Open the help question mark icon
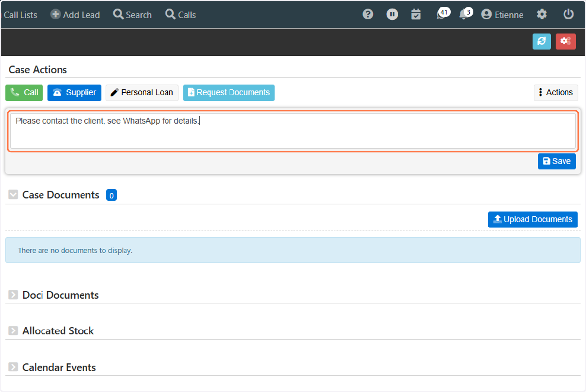 pyautogui.click(x=368, y=15)
